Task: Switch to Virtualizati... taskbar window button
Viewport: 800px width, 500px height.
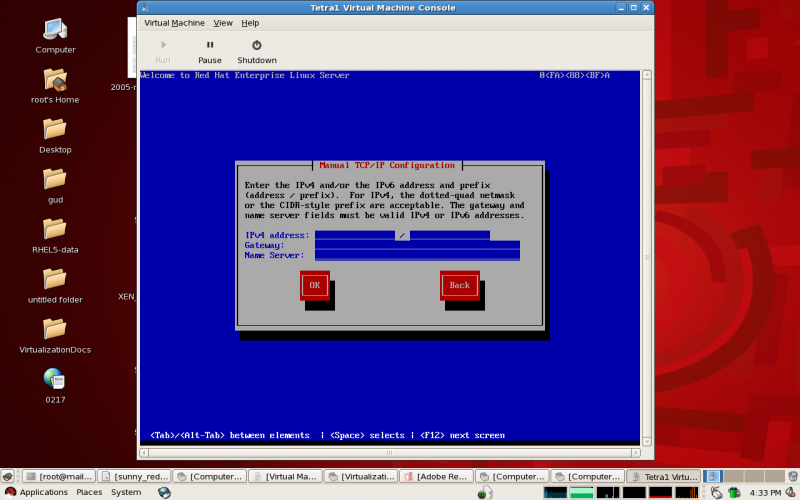Action: point(361,477)
